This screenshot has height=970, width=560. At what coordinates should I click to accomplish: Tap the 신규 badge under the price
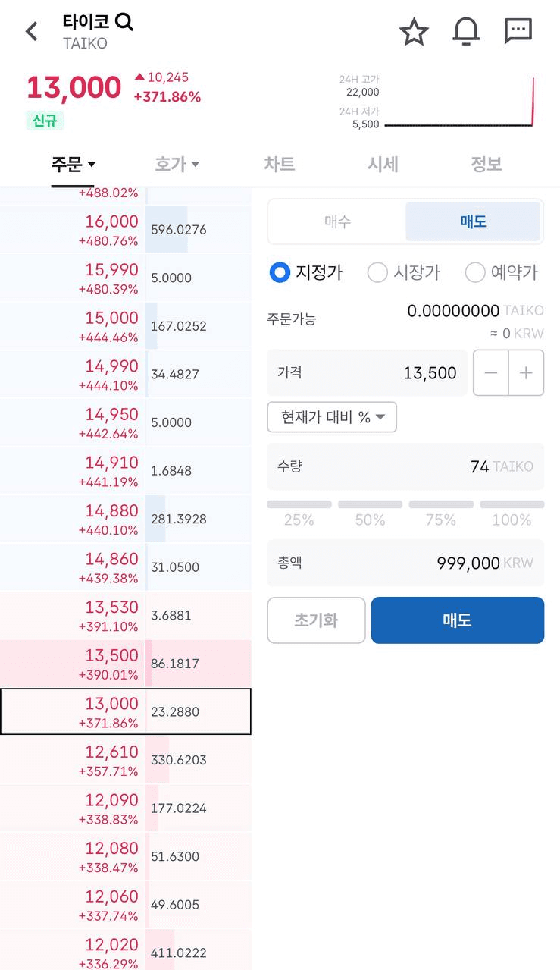[x=43, y=121]
